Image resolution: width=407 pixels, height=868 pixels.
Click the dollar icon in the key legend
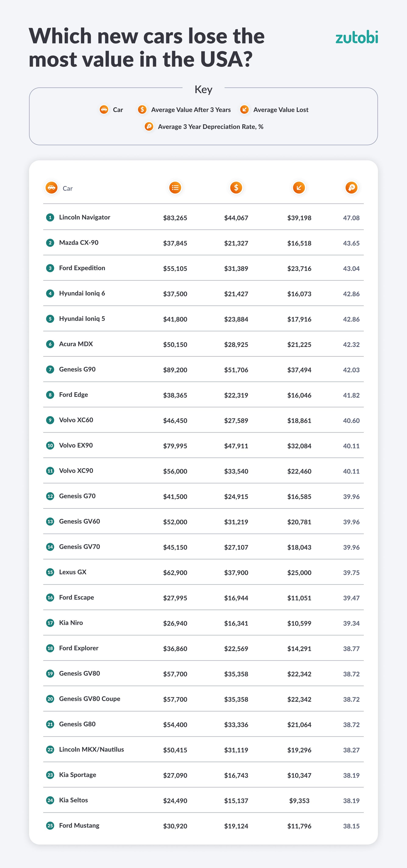tap(142, 109)
